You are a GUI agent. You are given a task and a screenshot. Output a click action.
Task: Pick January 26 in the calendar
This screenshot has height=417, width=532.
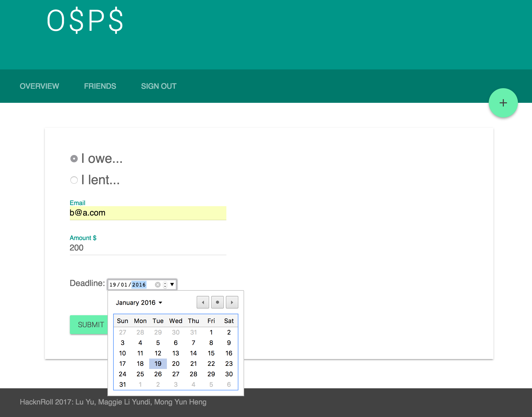[x=158, y=374]
